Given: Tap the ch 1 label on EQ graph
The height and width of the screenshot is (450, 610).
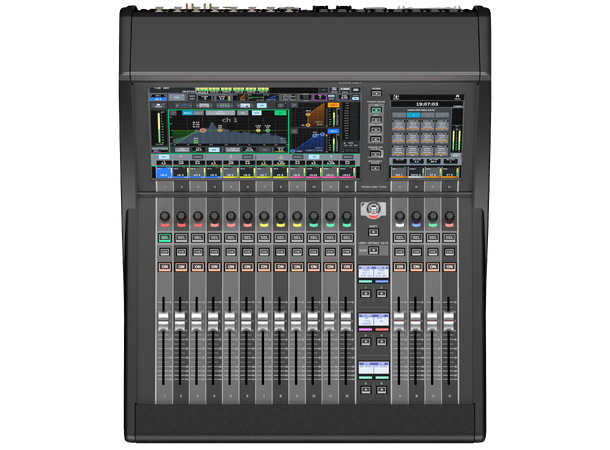Looking at the screenshot, I should coord(229,120).
